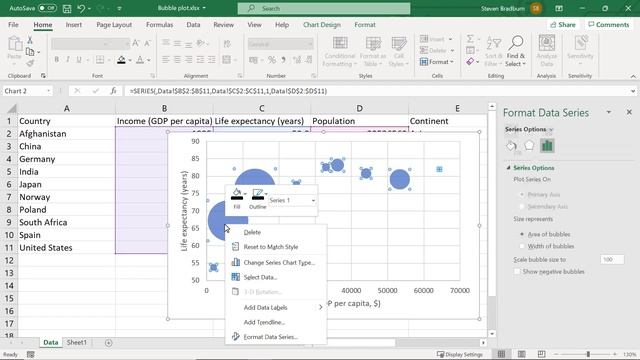Click the Save icon in title bar
Screen dimensions: 640x360
67,8
